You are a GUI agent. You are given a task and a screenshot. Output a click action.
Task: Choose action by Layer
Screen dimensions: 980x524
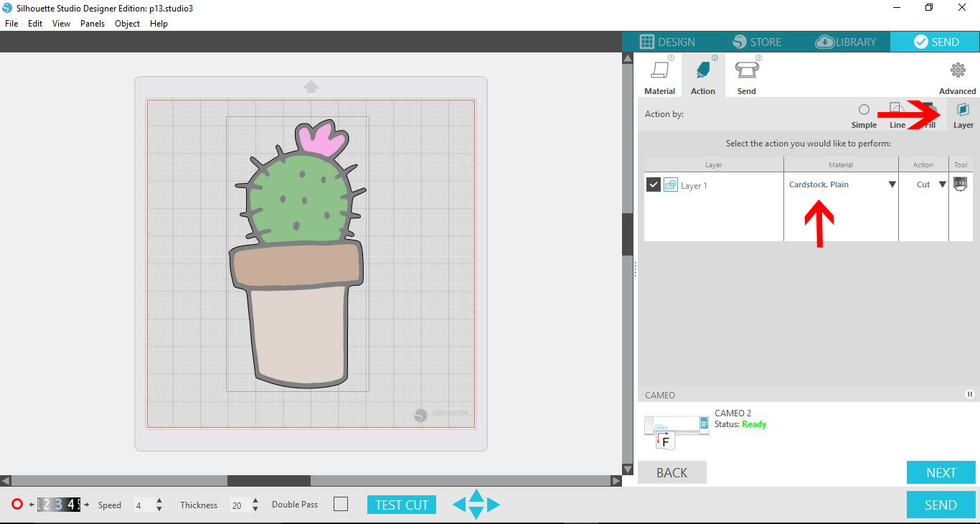pyautogui.click(x=963, y=116)
